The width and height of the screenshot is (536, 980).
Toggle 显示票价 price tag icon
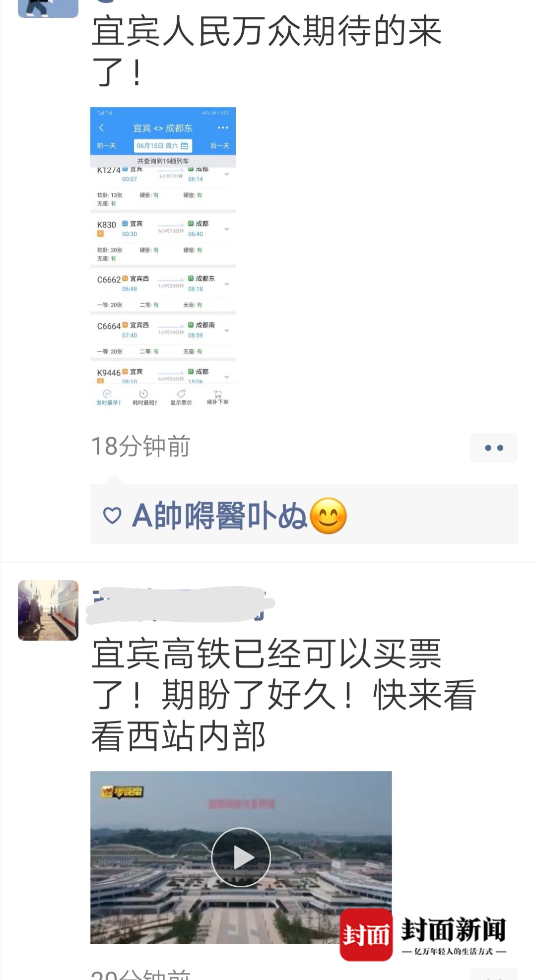181,398
